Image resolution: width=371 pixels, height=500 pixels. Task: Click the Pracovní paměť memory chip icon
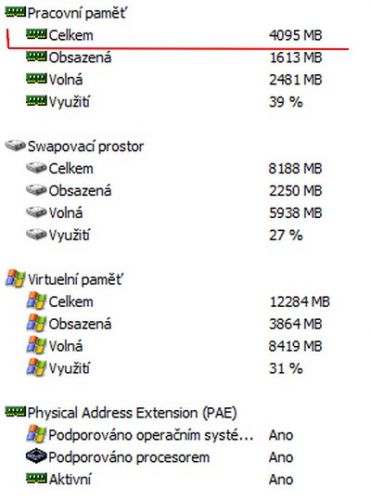(15, 13)
